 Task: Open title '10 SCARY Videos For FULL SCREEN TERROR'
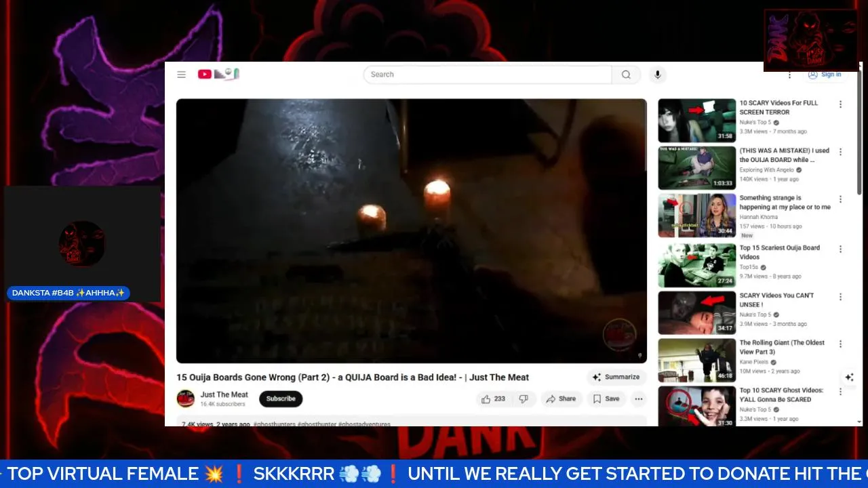(x=778, y=107)
